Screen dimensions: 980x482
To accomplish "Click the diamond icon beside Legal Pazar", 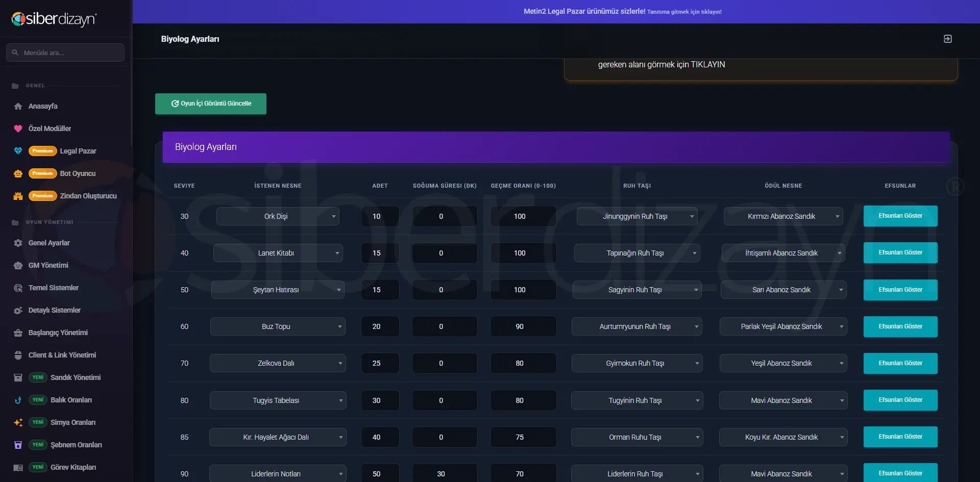I will point(18,151).
